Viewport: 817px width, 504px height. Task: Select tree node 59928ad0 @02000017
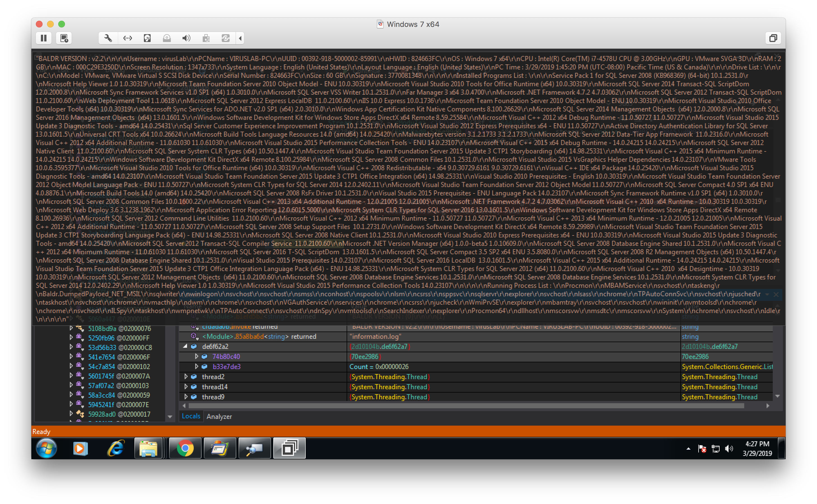[119, 414]
